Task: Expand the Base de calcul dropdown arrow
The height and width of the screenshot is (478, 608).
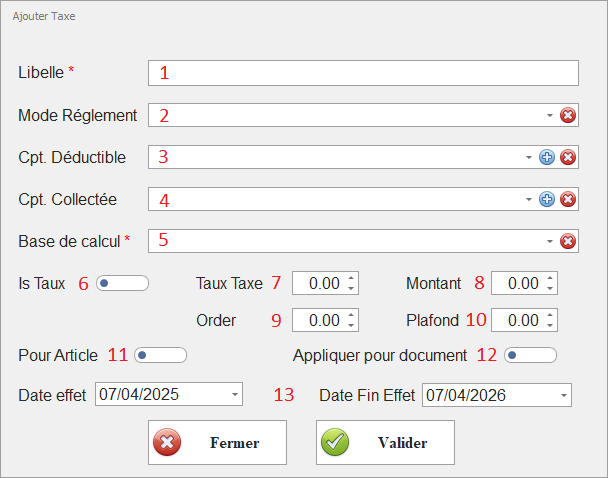Action: coord(550,241)
